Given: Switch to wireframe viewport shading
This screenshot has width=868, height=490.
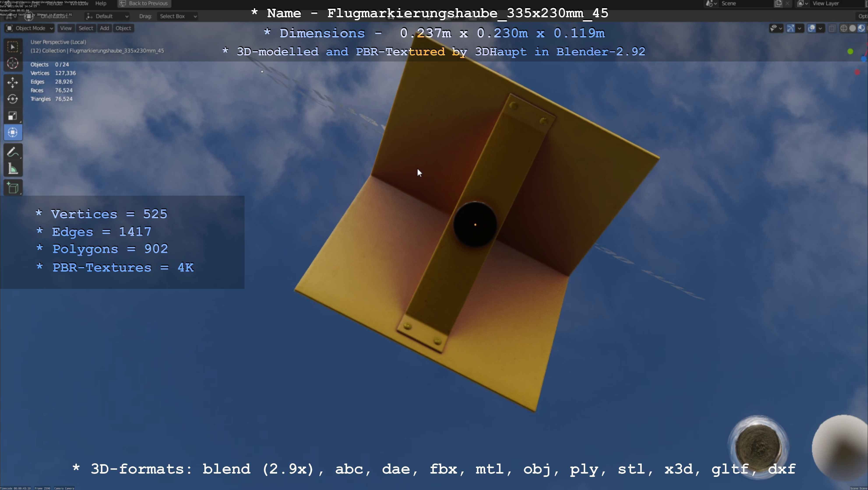Looking at the screenshot, I should (844, 28).
